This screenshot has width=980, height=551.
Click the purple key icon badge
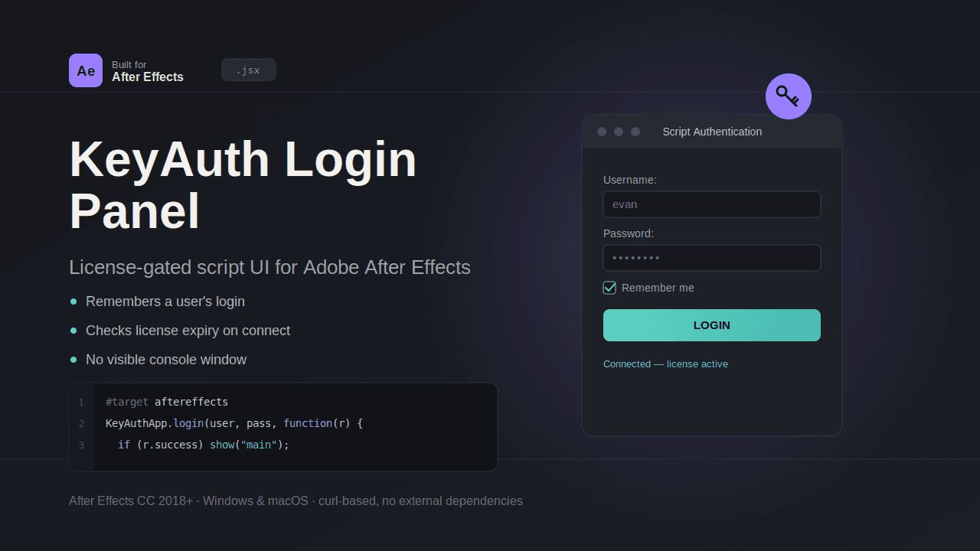(x=789, y=96)
